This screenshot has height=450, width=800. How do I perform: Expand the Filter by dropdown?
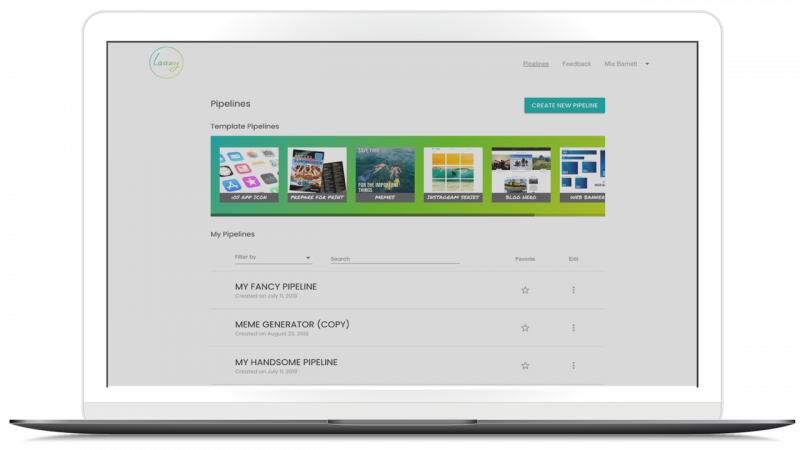(x=273, y=258)
